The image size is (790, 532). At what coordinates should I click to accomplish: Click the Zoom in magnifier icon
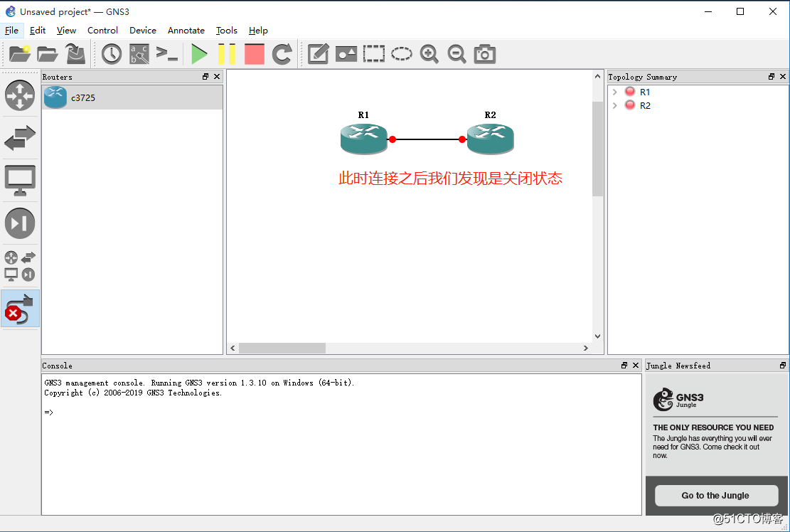429,54
